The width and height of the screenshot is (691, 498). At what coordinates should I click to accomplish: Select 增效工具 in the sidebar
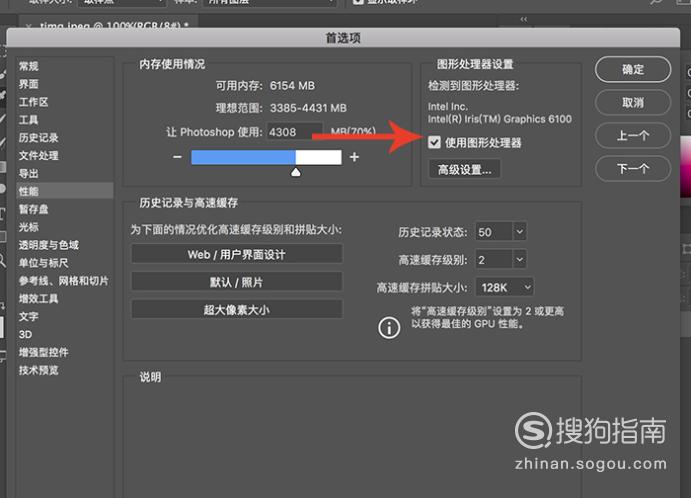tap(38, 299)
